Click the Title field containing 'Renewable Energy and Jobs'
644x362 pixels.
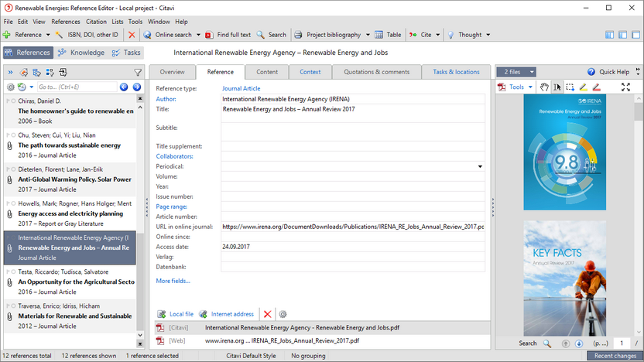point(353,113)
